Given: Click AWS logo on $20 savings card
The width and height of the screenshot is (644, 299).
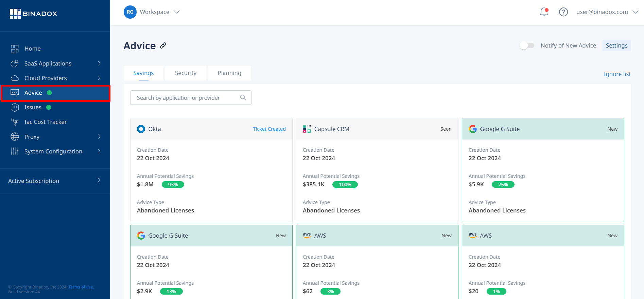Looking at the screenshot, I should pyautogui.click(x=473, y=235).
